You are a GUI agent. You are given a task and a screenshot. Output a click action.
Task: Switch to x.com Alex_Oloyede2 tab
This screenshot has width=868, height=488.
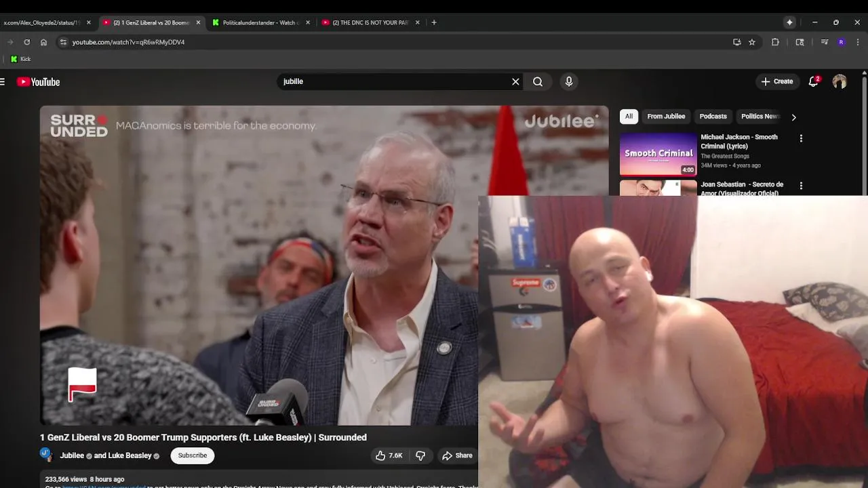point(41,22)
